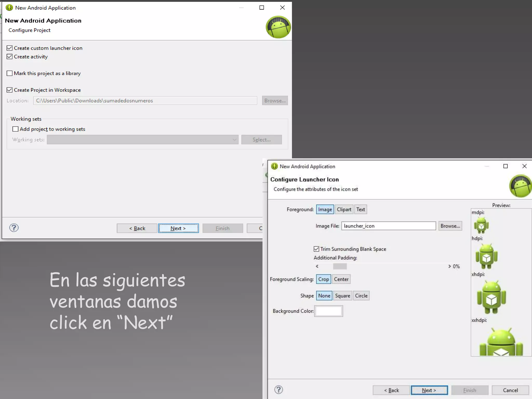
Task: Click the xhdpi preview android icon
Action: click(491, 297)
